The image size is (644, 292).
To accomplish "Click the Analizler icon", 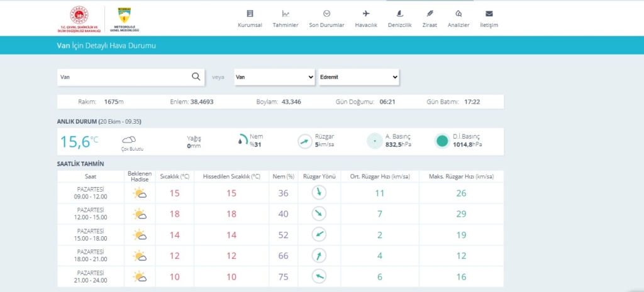I will coord(458,14).
